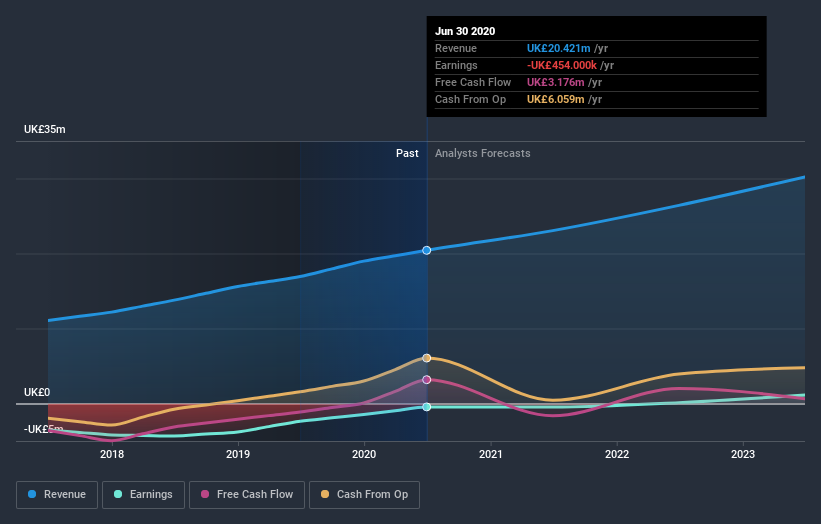This screenshot has width=821, height=524.
Task: Click the 2020 x-axis label
Action: 364,454
